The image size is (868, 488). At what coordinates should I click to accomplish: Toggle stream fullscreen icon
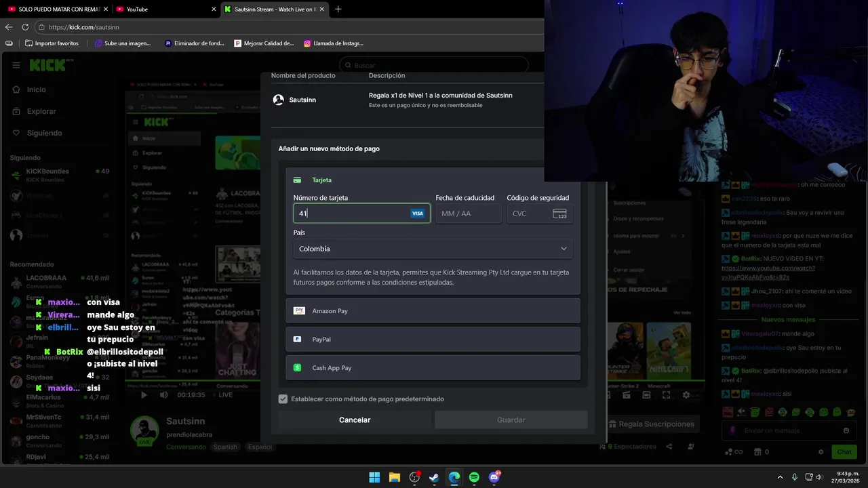click(666, 394)
